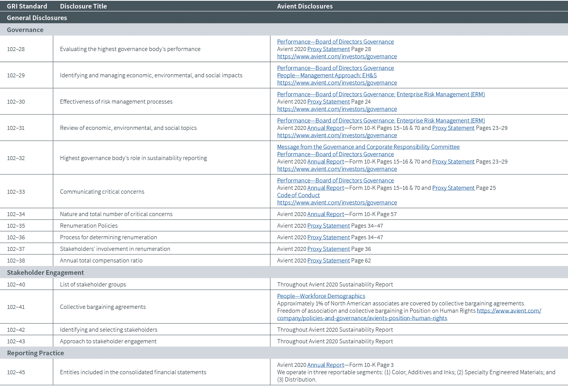The height and width of the screenshot is (392, 568).
Task: Open Annual Report link in row 102–45
Action: 326,365
